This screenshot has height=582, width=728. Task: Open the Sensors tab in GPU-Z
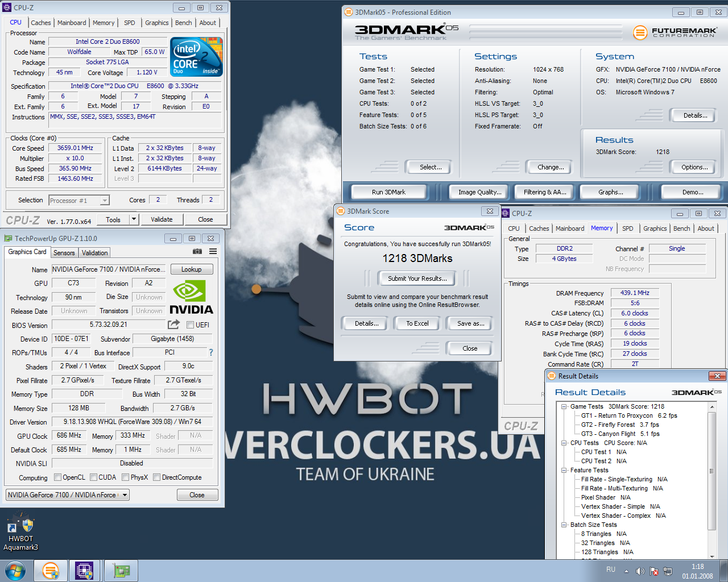64,253
